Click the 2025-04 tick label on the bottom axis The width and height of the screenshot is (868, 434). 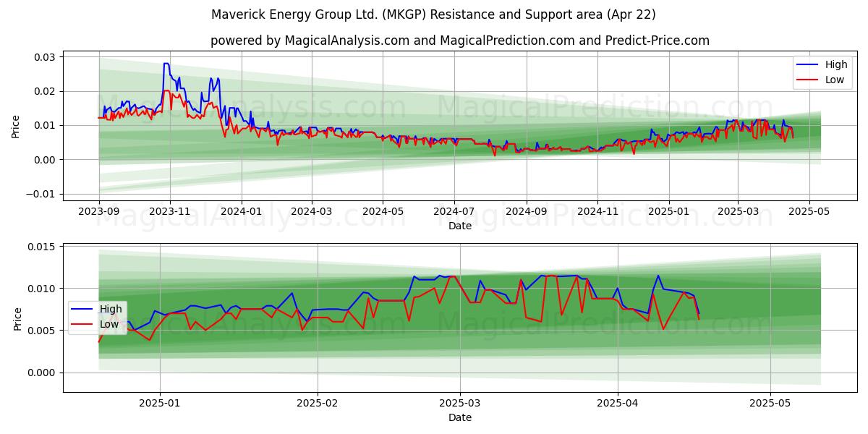(x=618, y=404)
